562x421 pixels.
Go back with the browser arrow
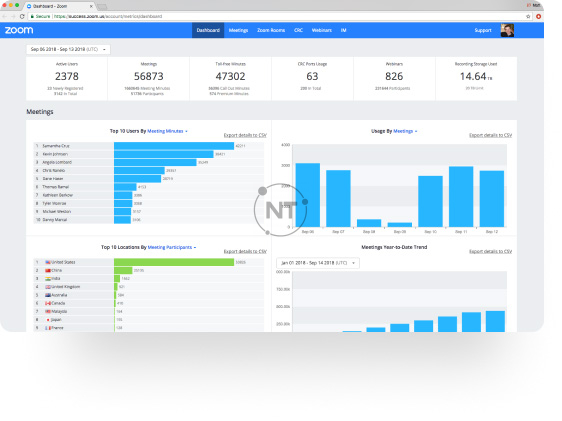point(4,16)
